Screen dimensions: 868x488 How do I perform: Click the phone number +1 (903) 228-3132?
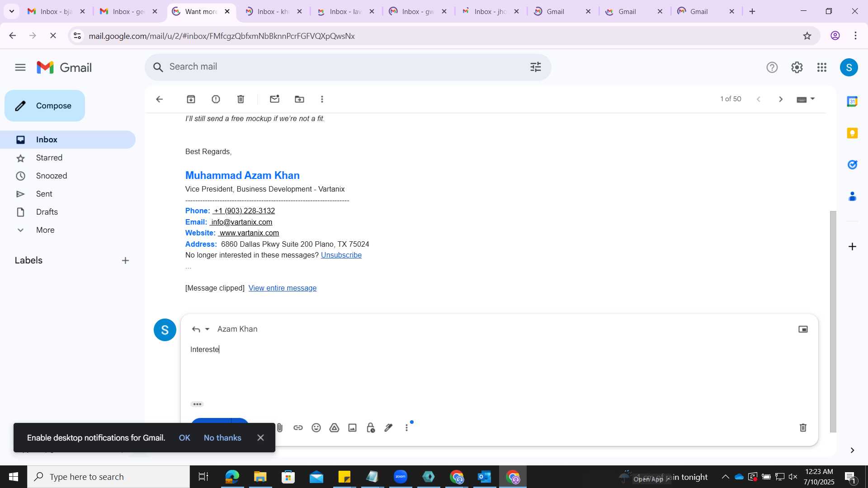(244, 211)
